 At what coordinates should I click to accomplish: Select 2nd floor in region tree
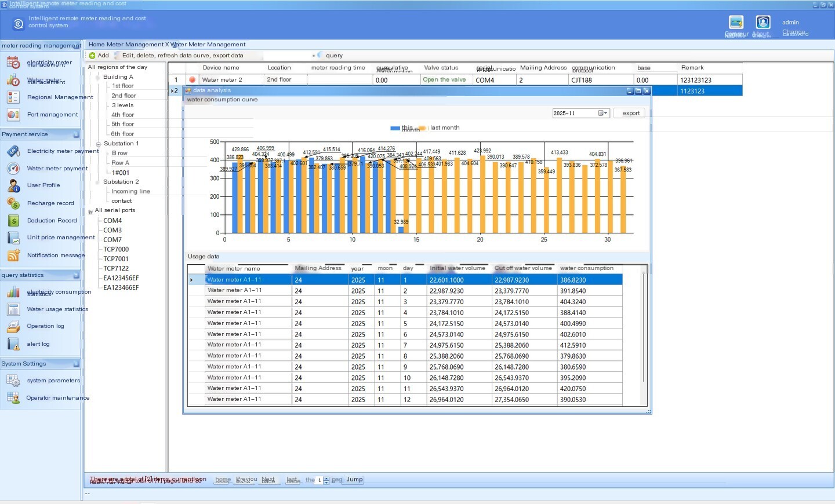click(124, 96)
